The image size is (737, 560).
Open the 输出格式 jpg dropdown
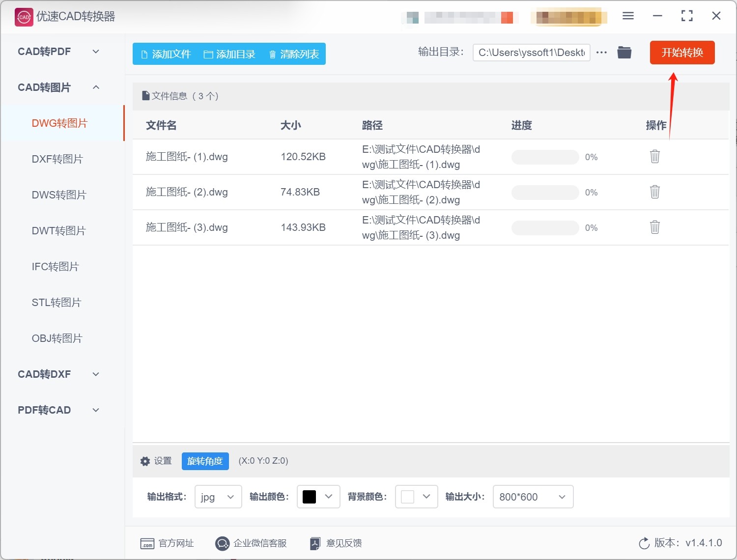tap(218, 497)
